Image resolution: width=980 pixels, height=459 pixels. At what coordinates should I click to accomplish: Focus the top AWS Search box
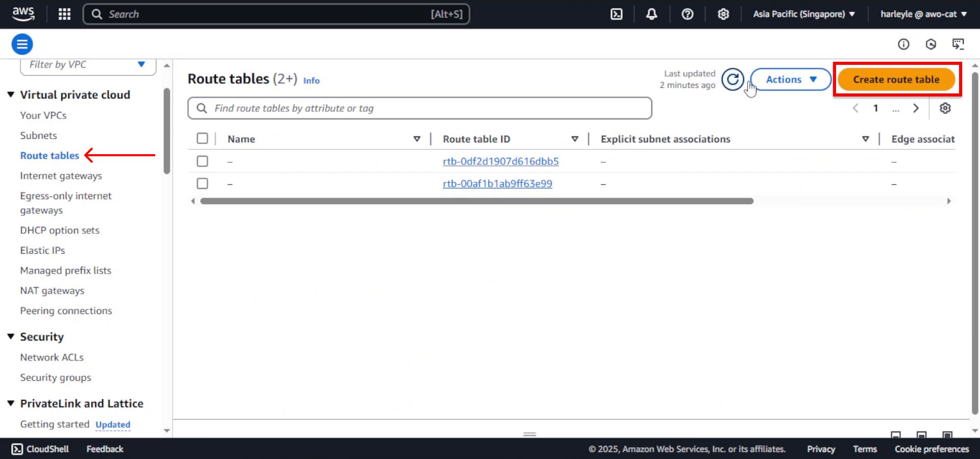click(x=276, y=14)
